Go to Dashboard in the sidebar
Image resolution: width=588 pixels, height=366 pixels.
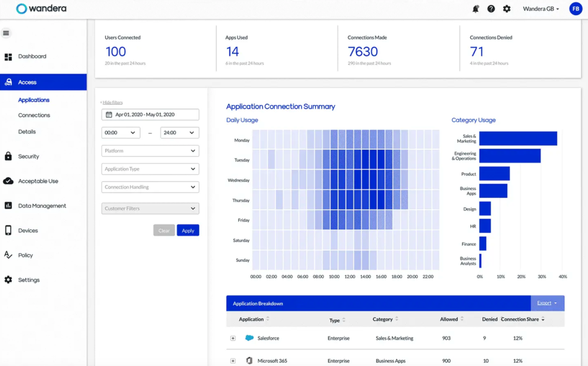32,56
